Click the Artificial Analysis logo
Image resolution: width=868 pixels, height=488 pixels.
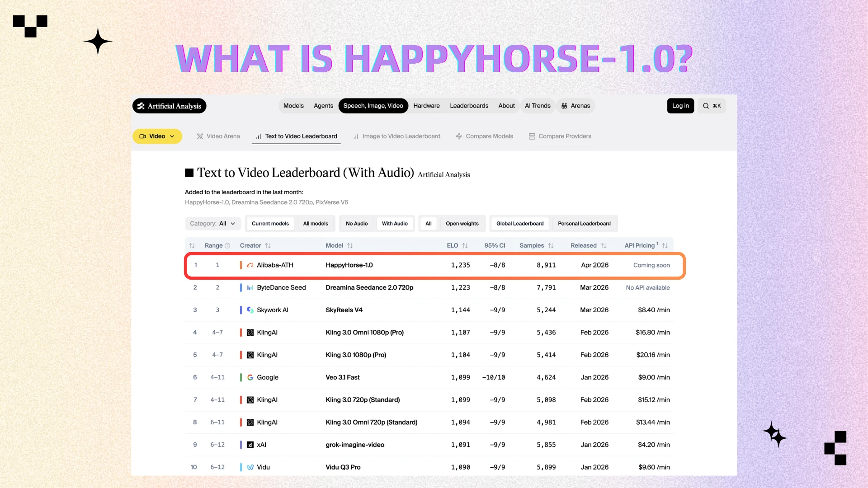pos(169,106)
